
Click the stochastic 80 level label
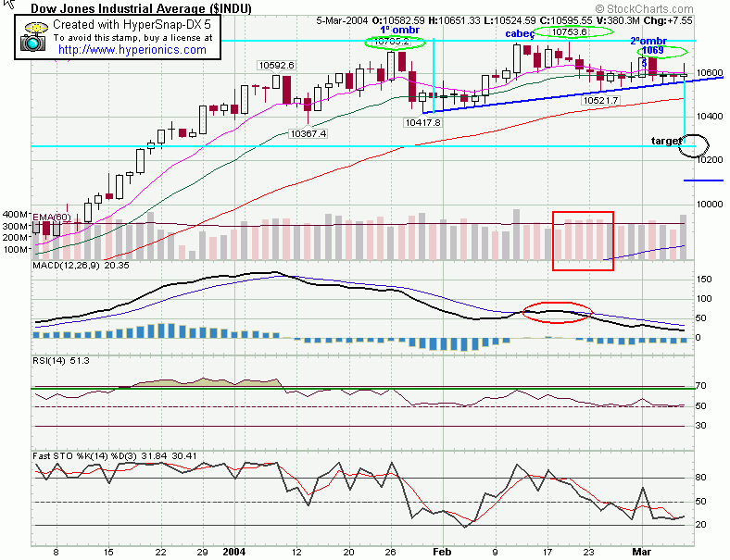[x=700, y=478]
